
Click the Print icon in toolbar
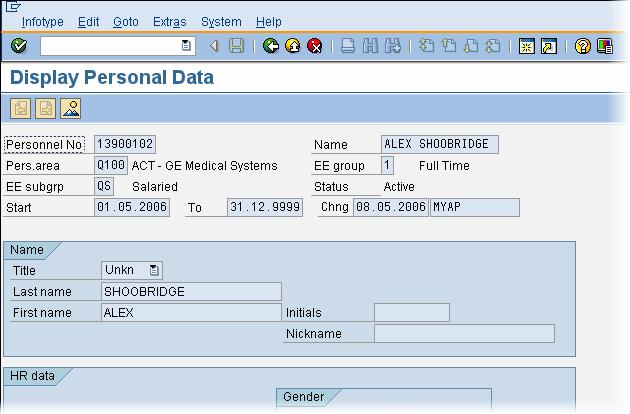coord(347,46)
